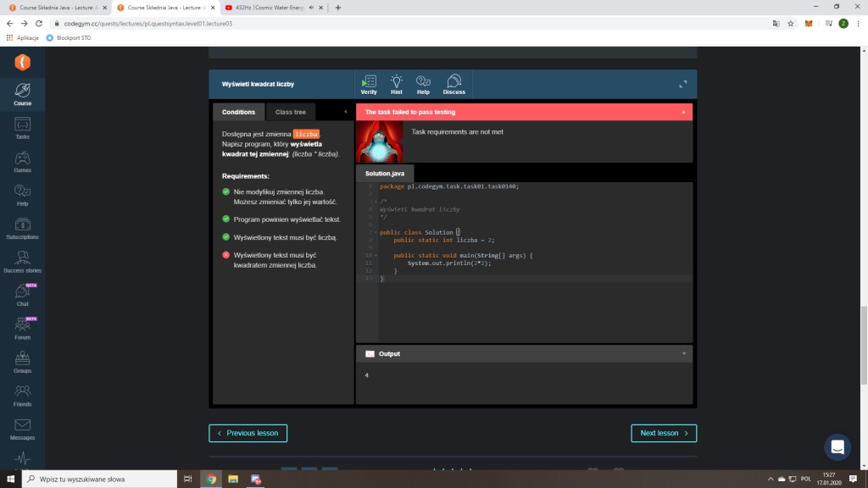Open Games in the left sidebar

point(23,161)
